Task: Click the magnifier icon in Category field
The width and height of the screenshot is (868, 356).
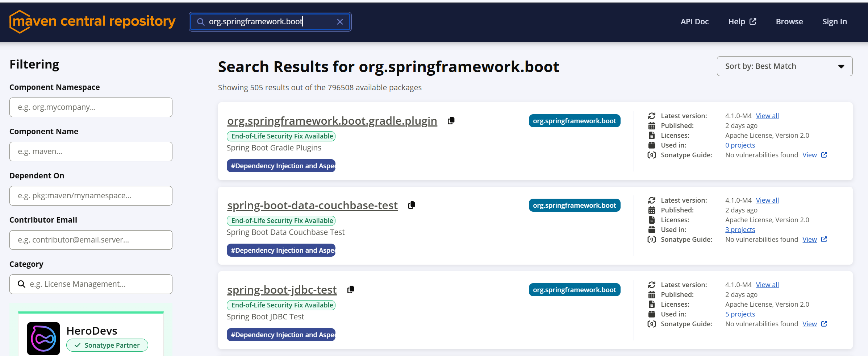Action: [22, 284]
